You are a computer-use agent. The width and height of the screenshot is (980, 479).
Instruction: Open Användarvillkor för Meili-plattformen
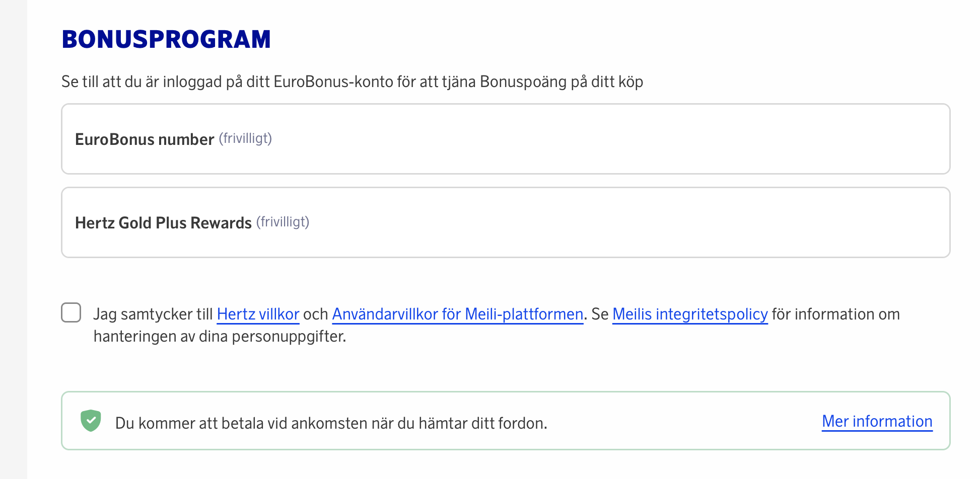[x=457, y=314]
